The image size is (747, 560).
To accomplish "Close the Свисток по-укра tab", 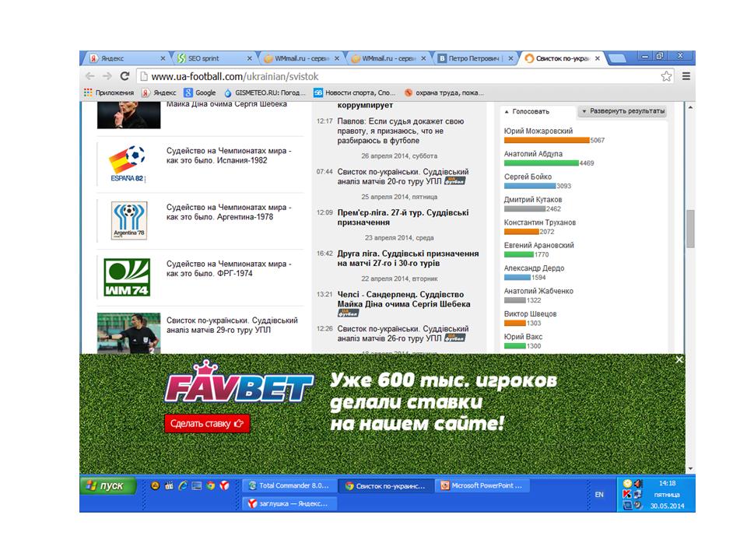I will click(598, 58).
